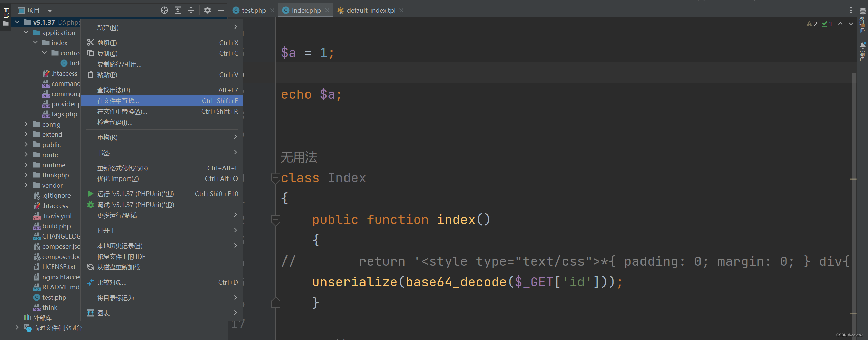Select .gitignore file in project tree
This screenshot has width=868, height=340.
[56, 195]
